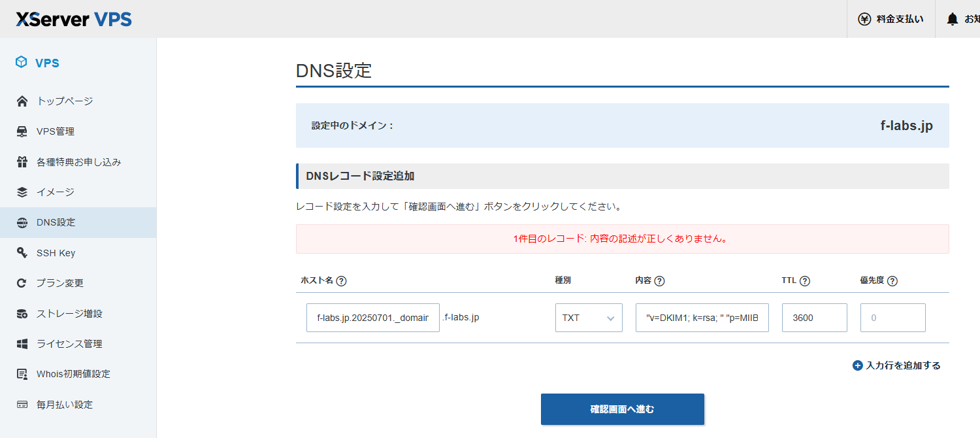Screen dimensions: 980x438
Task: Open ストレージ増設 from the sidebar
Action: click(x=69, y=314)
